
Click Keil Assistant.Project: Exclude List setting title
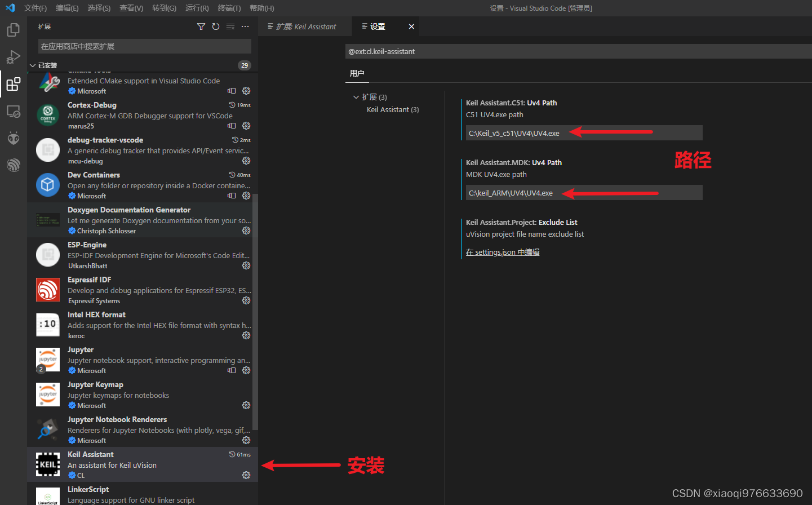pos(521,222)
